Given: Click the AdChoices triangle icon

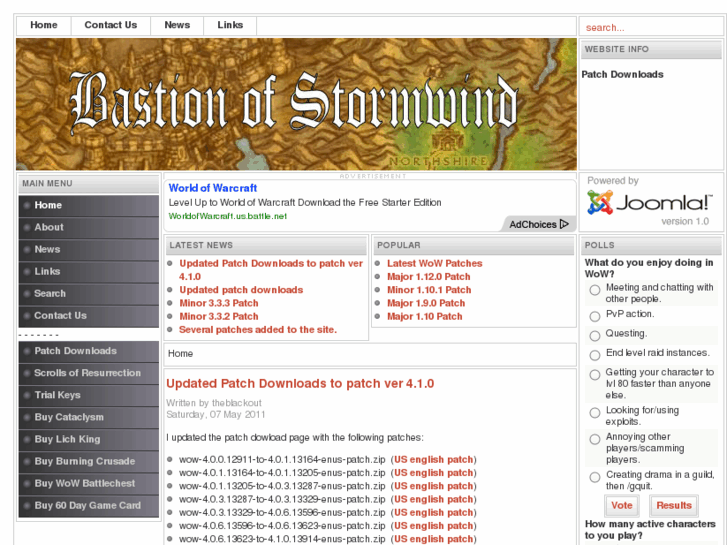Looking at the screenshot, I should [x=564, y=224].
